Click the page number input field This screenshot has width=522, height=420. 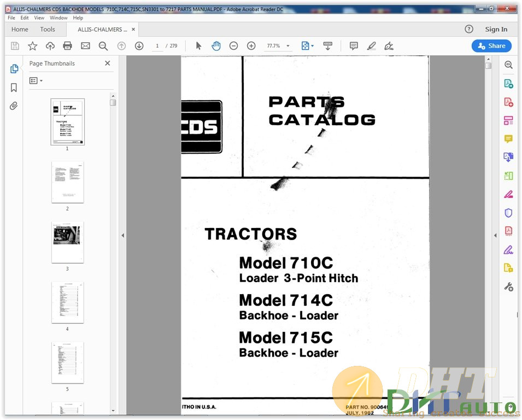pos(157,46)
